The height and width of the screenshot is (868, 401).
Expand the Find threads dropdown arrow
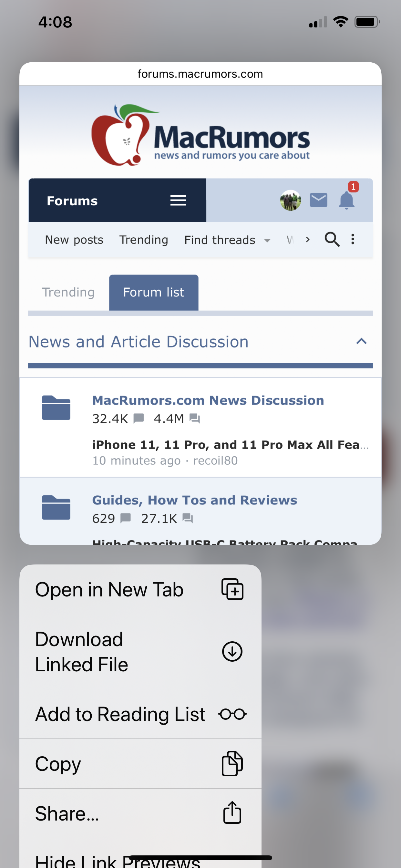click(267, 241)
